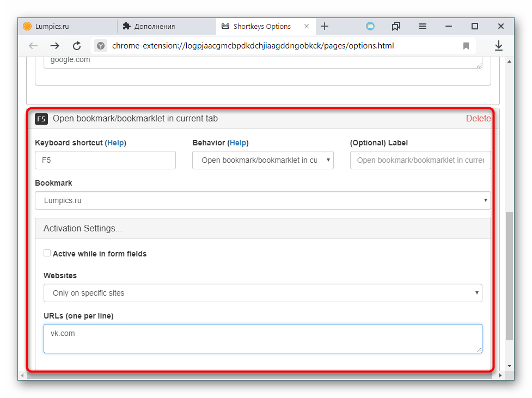The width and height of the screenshot is (532, 398).
Task: Click horizontal scrollbar right arrow
Action: tap(500, 375)
